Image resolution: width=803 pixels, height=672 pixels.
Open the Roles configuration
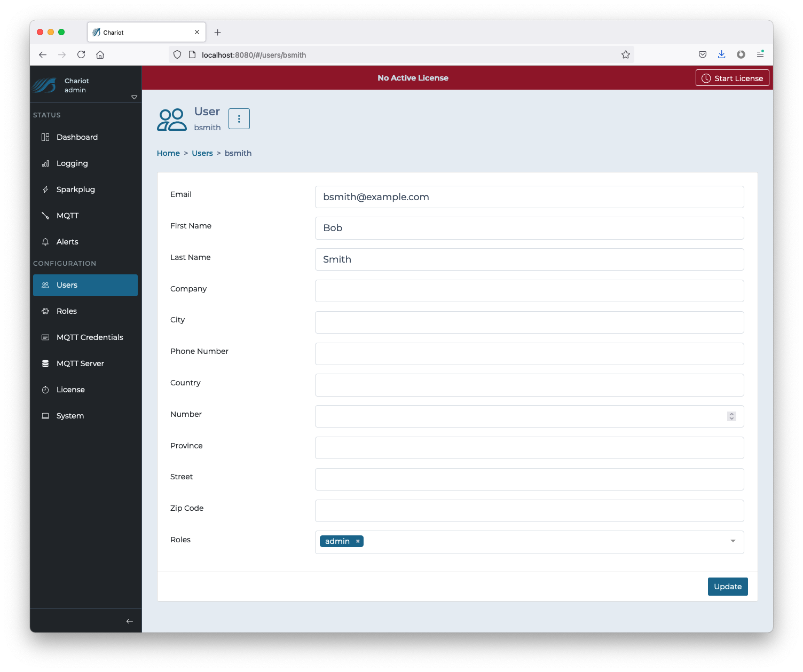pyautogui.click(x=85, y=311)
